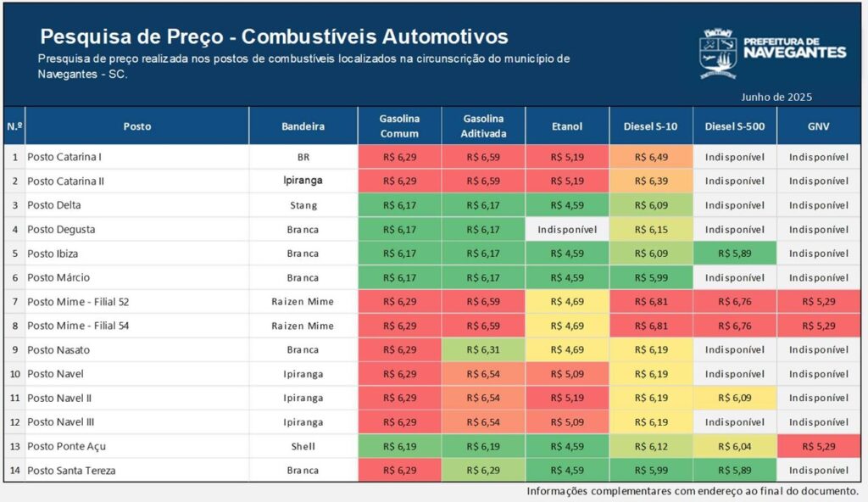This screenshot has height=502, width=868.
Task: Click the Diesel S-500 'R$ 6,76' of Filial 52
Action: pyautogui.click(x=735, y=302)
